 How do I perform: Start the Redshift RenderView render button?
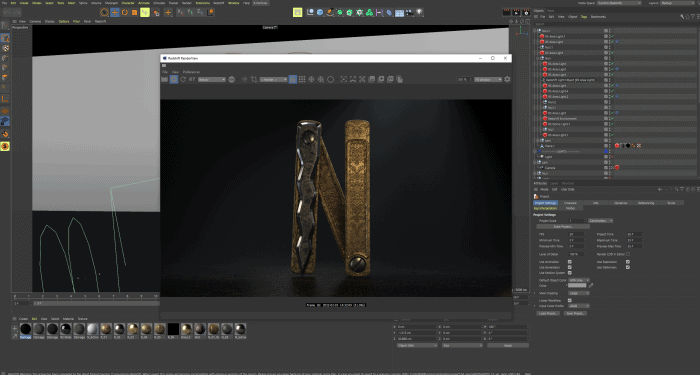click(174, 79)
